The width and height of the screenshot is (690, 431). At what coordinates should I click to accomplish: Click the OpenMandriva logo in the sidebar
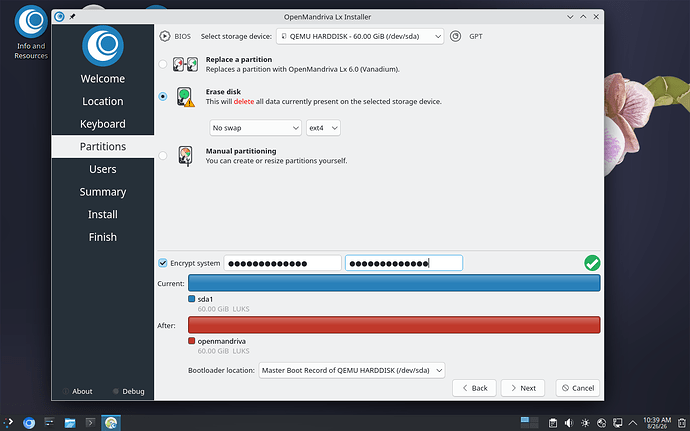(x=103, y=46)
